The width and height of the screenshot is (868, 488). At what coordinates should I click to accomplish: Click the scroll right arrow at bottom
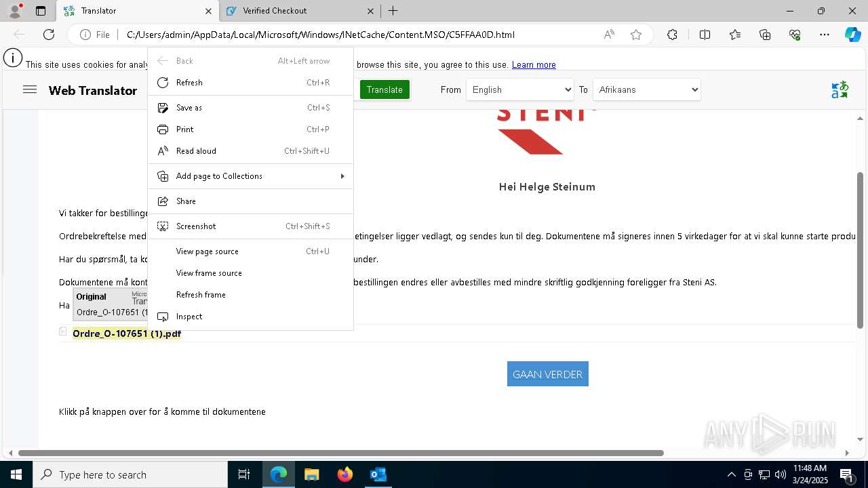pos(846,453)
